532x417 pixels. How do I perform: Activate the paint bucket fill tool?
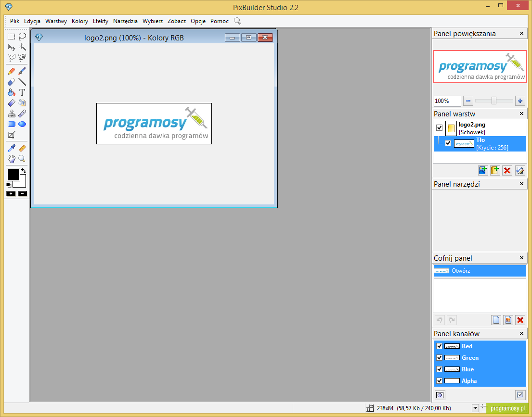tap(12, 92)
